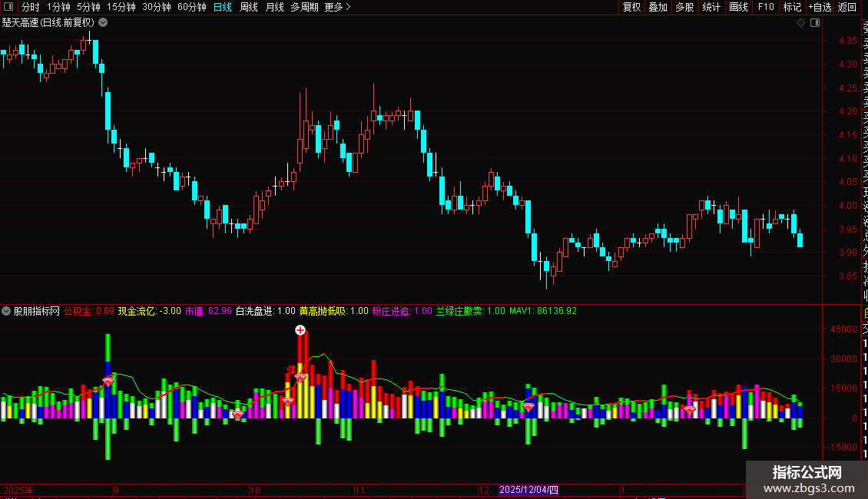
Task: Open the 多股 multi-stock view
Action: 684,7
